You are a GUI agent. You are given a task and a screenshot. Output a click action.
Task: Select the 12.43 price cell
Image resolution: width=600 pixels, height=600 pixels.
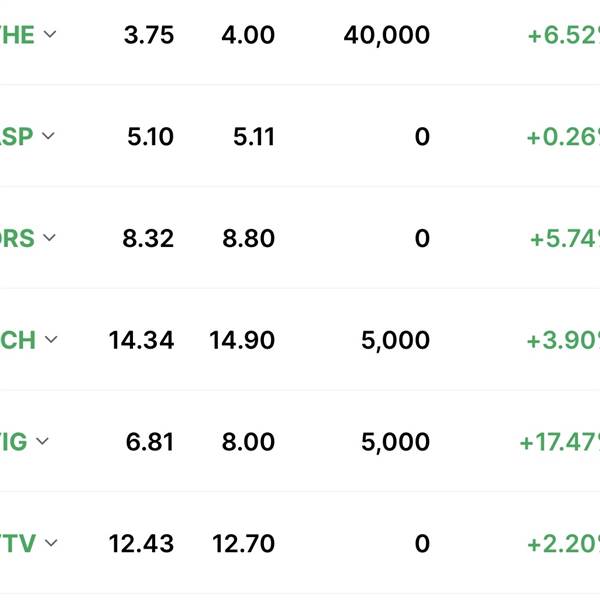[x=141, y=544]
